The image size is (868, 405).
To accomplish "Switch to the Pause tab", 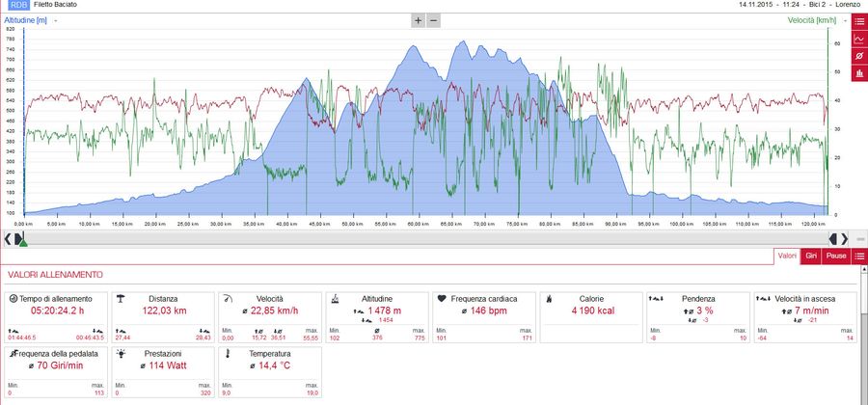I will 836,256.
